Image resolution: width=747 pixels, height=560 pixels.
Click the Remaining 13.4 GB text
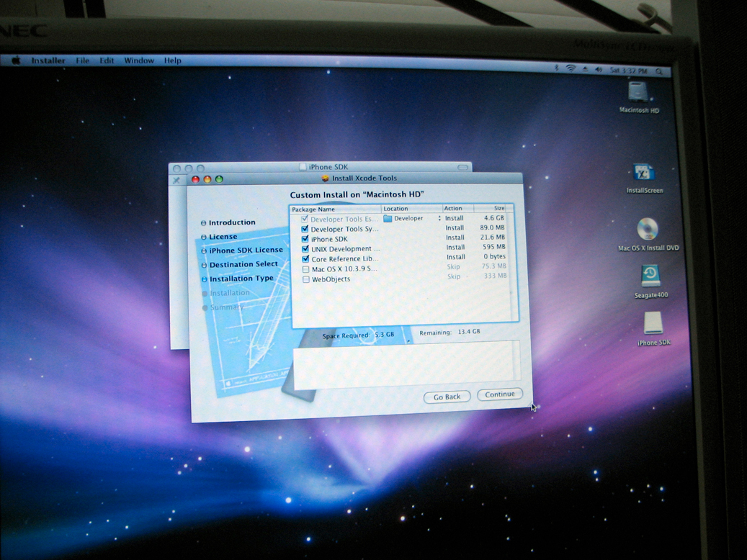click(x=449, y=332)
